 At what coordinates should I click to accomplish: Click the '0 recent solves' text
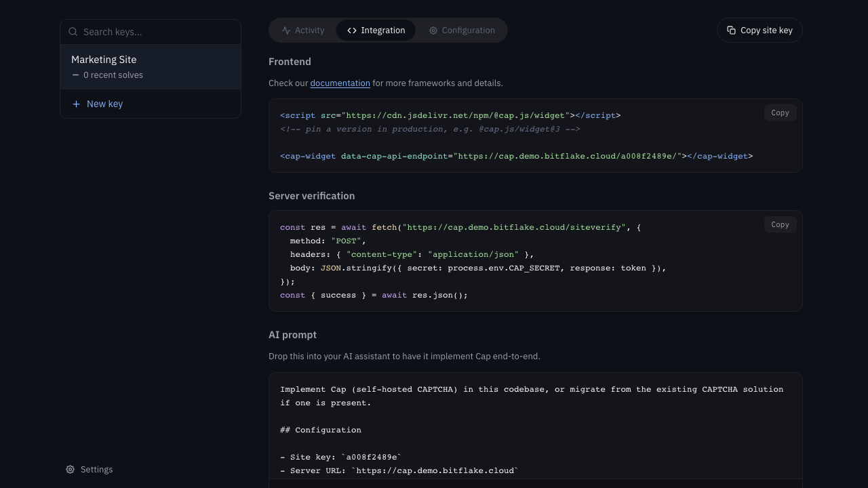click(113, 75)
